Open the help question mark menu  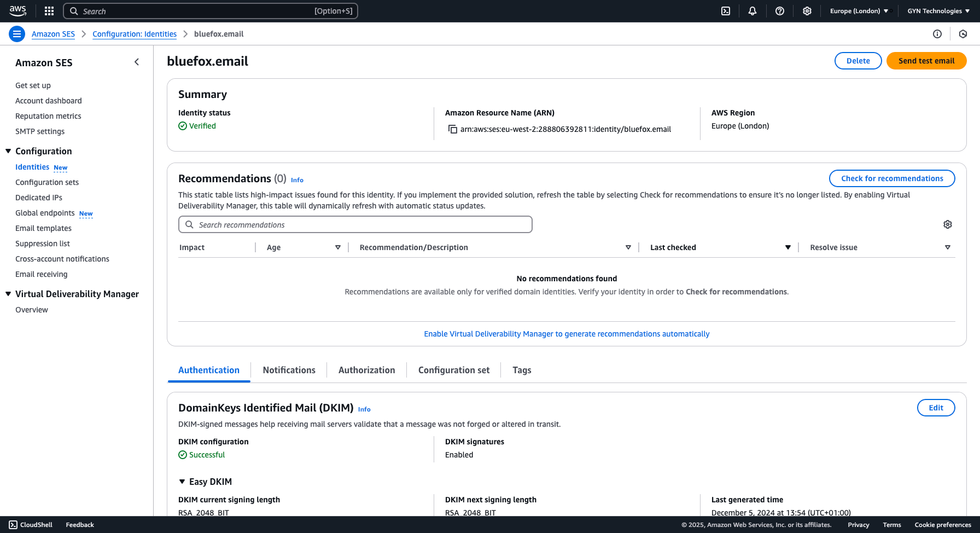tap(780, 11)
